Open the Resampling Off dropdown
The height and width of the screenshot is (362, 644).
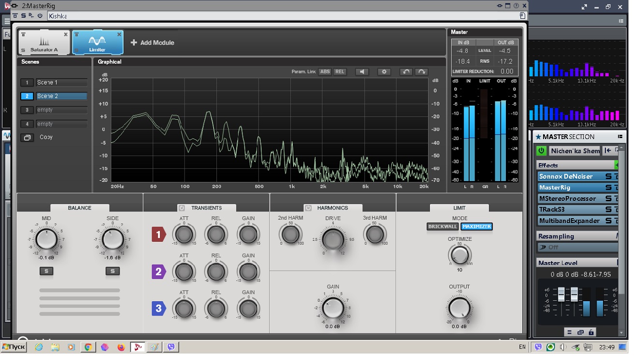coord(577,247)
